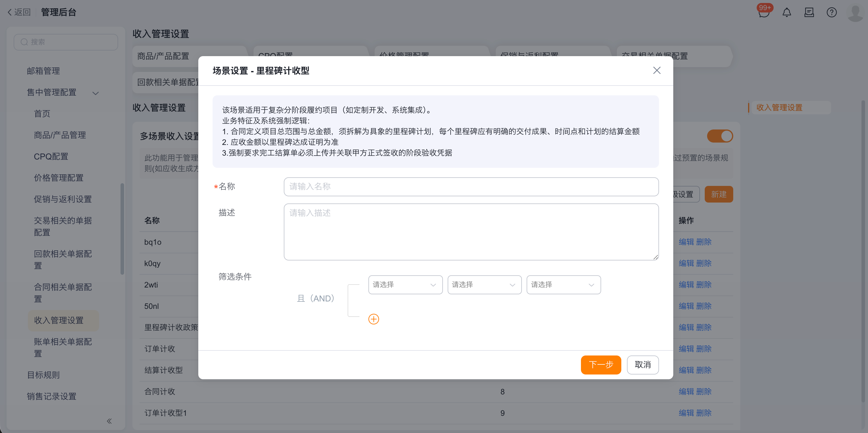
Task: Click the back arrow 返回
Action: (19, 12)
